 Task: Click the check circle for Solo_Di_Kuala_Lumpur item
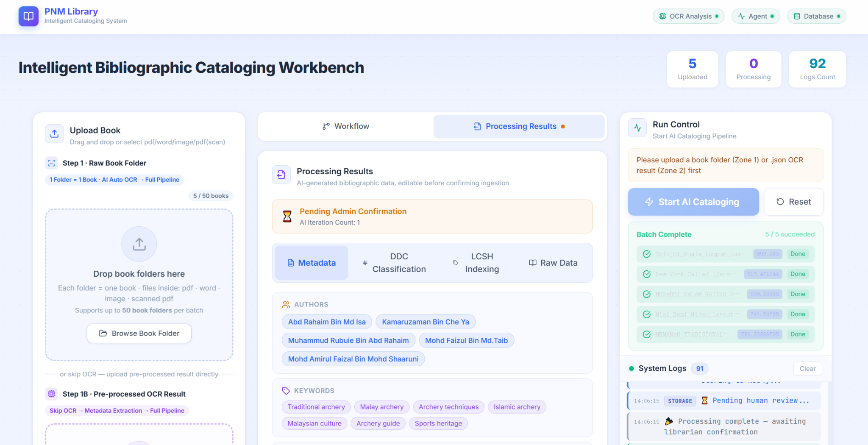click(647, 254)
